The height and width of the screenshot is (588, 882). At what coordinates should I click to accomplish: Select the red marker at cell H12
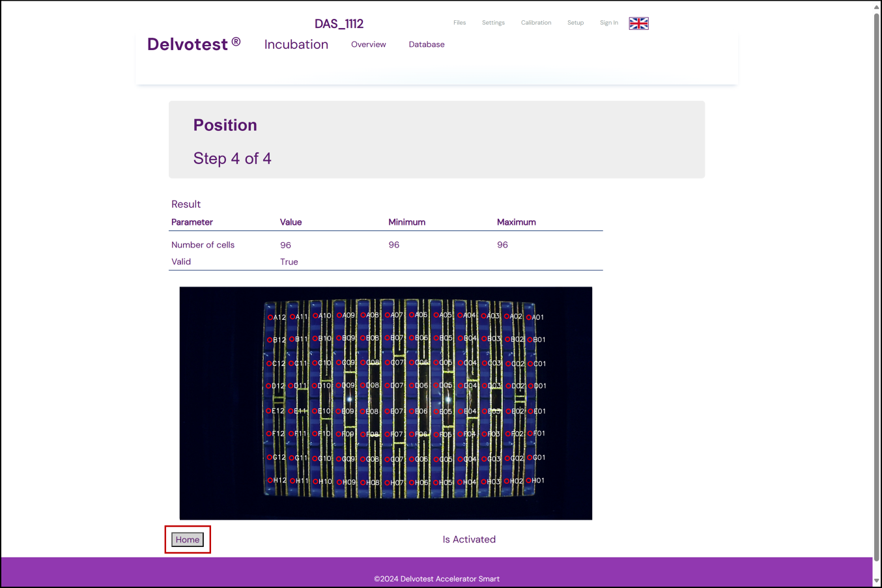point(270,481)
